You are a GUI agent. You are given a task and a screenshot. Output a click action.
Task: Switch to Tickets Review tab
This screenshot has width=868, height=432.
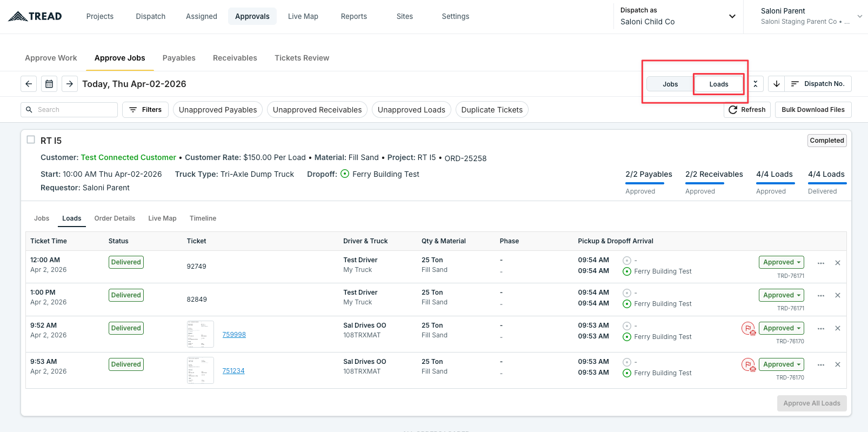tap(302, 58)
